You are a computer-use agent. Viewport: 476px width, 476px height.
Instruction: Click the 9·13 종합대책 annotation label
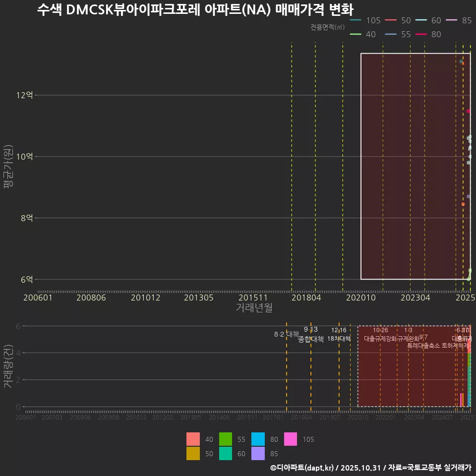point(310,333)
